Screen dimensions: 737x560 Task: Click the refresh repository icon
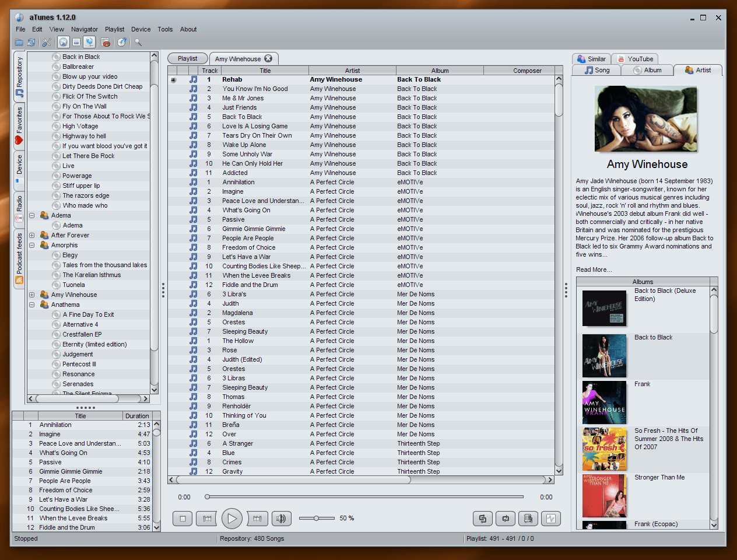(31, 42)
